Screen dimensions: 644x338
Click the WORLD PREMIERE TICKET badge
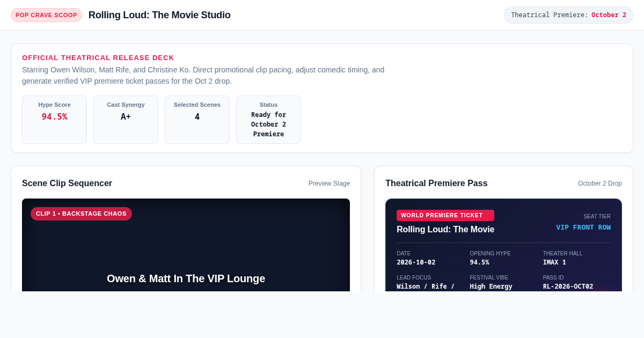445,215
